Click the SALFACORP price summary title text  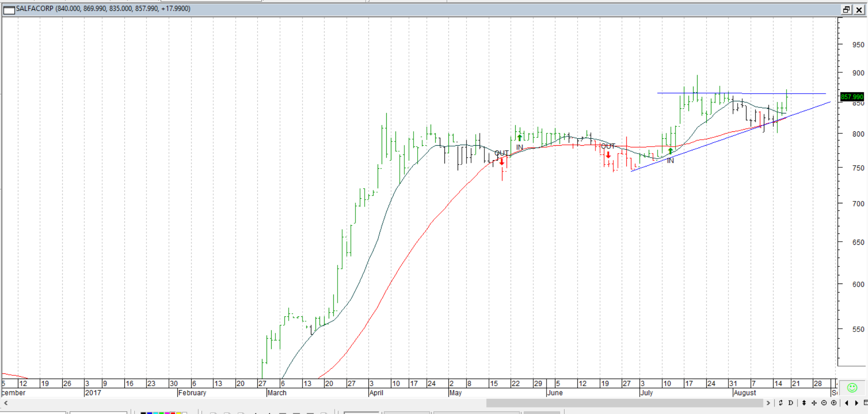tap(103, 9)
